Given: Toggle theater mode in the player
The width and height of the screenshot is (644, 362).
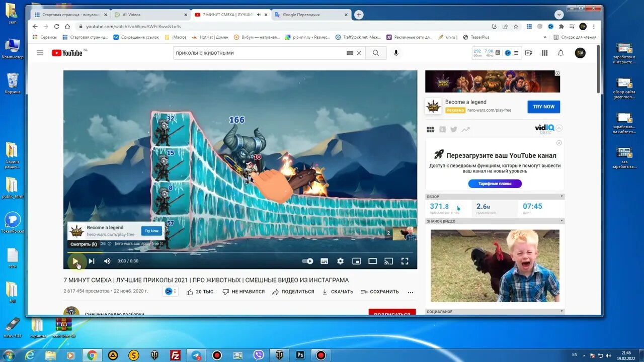Looking at the screenshot, I should point(372,261).
